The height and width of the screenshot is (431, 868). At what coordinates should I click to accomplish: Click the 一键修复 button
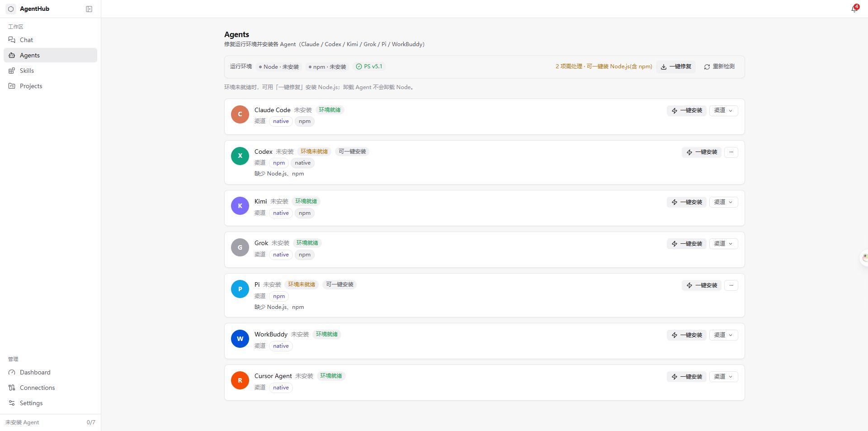pyautogui.click(x=676, y=66)
